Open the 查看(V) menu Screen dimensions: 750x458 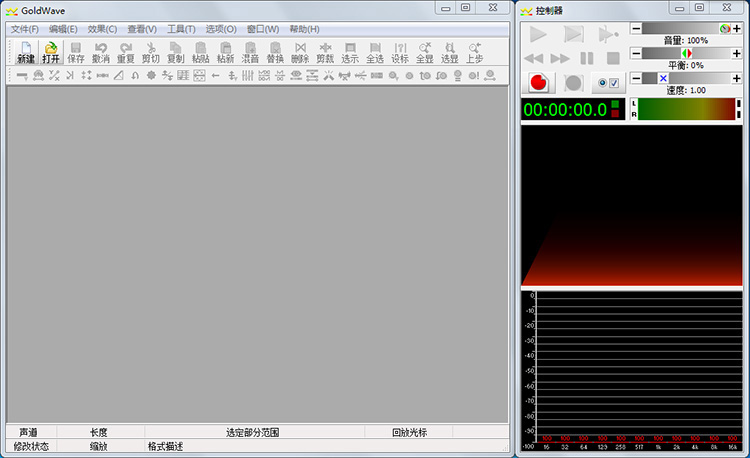point(142,29)
